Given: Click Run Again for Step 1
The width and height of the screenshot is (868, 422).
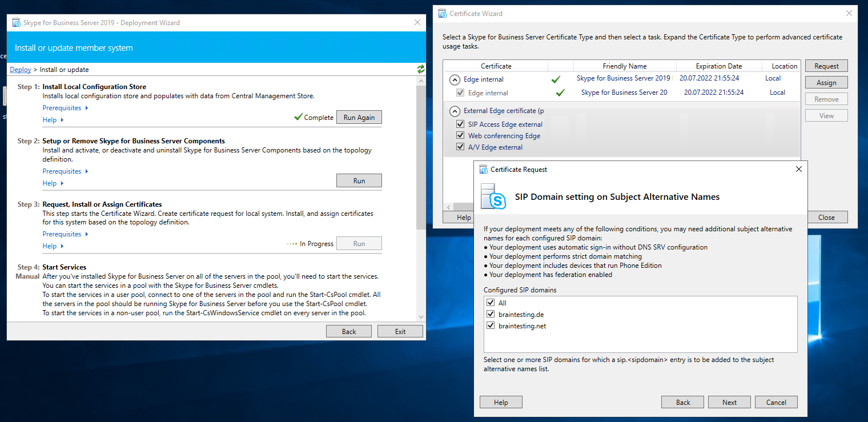Looking at the screenshot, I should [359, 117].
